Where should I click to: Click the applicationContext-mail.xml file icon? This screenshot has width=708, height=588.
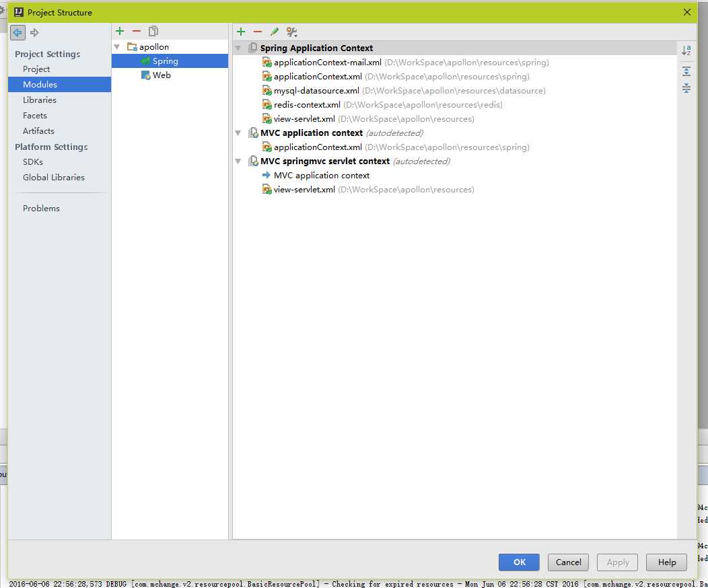pos(267,63)
